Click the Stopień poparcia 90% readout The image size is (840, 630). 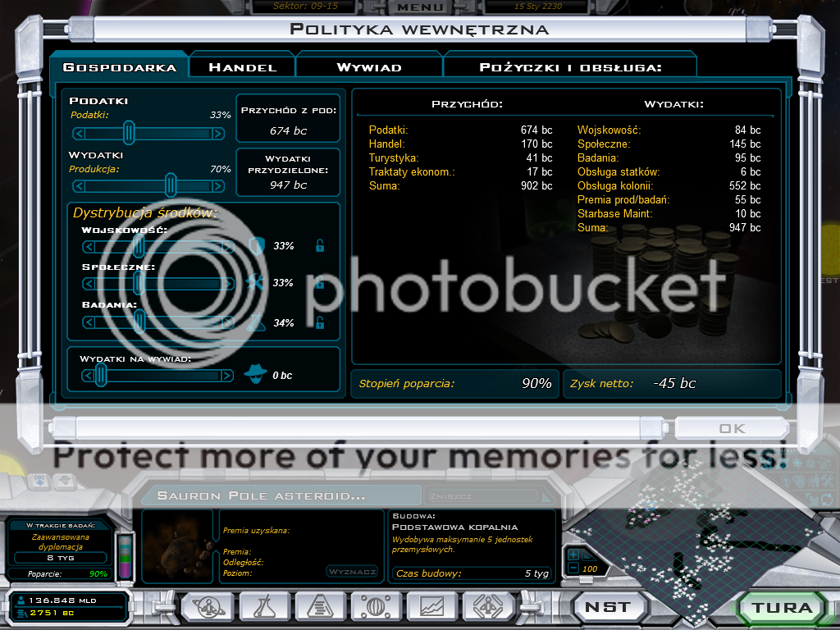(x=454, y=383)
